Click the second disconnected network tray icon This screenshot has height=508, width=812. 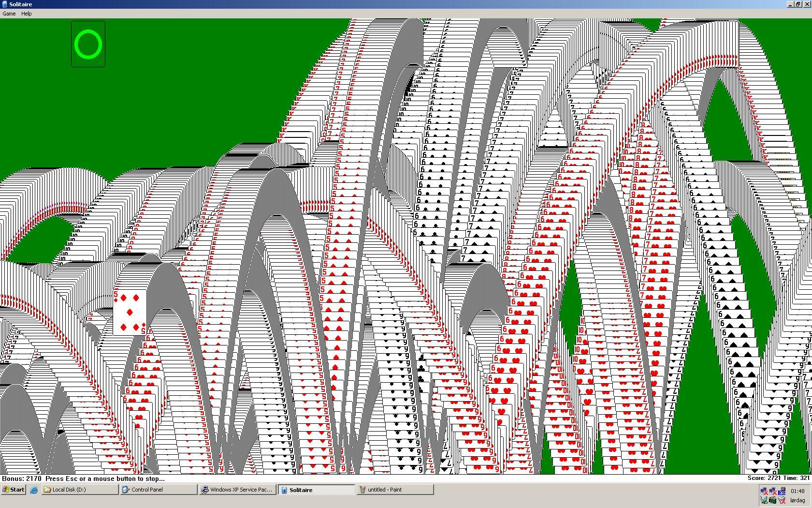[x=773, y=491]
